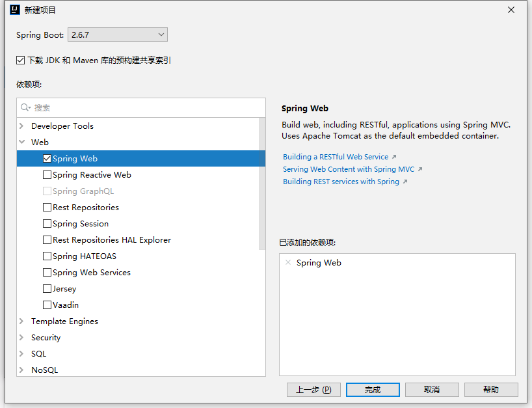
Task: Select the Template Engines label
Action: [x=64, y=321]
